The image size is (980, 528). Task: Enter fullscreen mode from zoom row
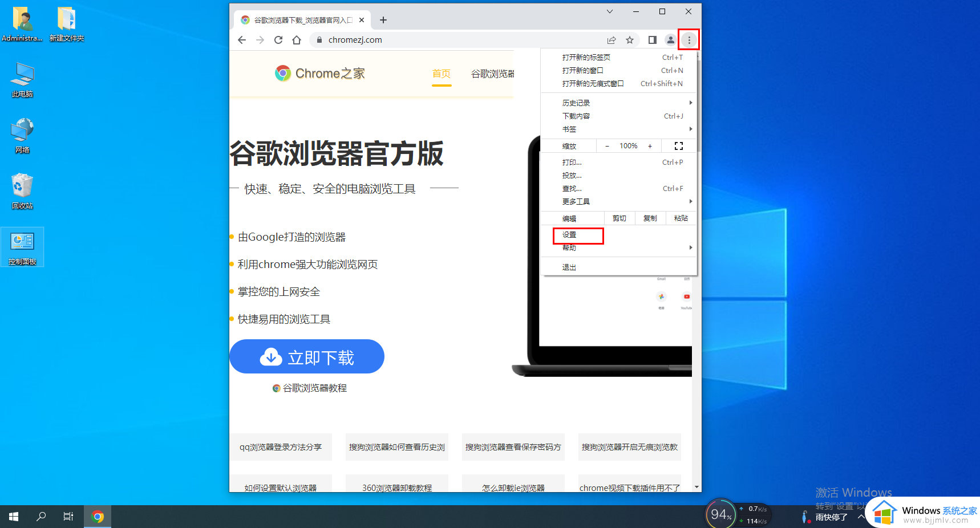[x=679, y=146]
